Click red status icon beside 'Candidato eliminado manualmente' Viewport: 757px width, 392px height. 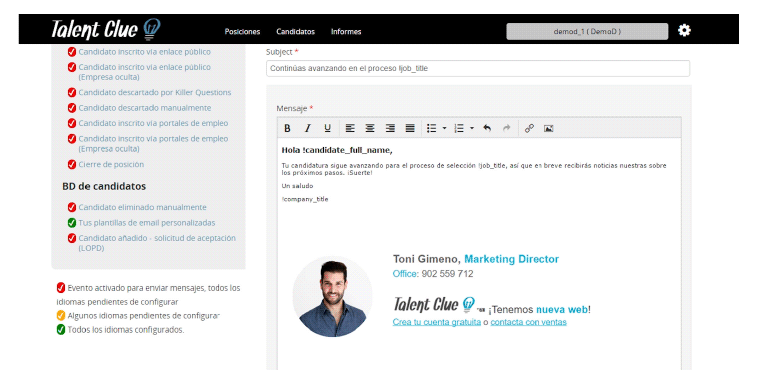pos(72,207)
